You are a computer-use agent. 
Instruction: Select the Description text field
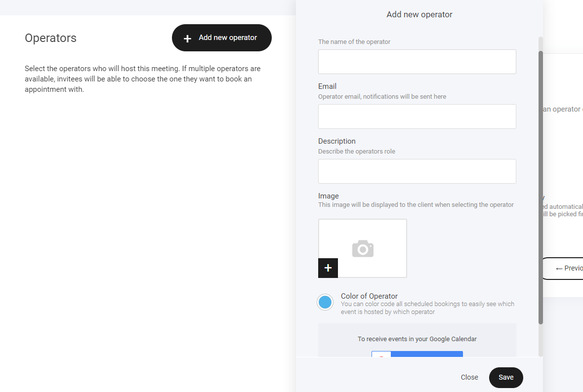click(417, 171)
